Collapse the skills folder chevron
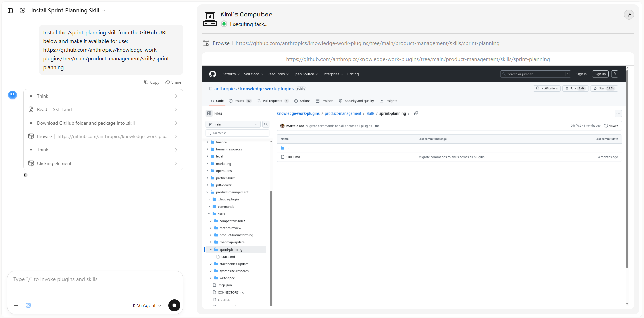644x318 pixels. pyautogui.click(x=209, y=214)
